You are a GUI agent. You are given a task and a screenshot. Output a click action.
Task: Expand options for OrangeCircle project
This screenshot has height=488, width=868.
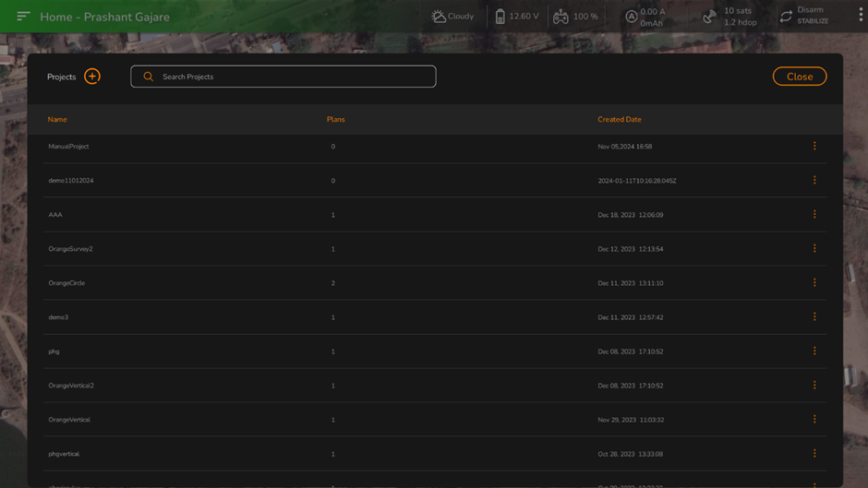(814, 282)
